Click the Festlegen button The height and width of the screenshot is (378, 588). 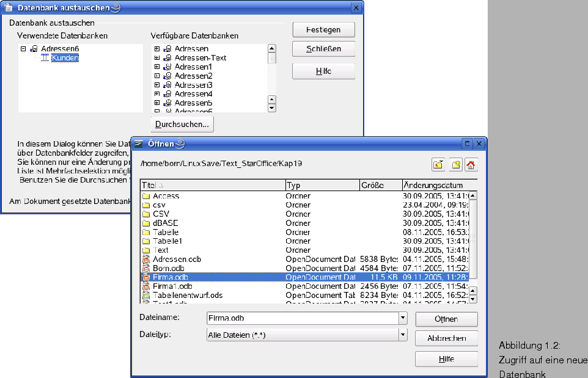coord(323,29)
